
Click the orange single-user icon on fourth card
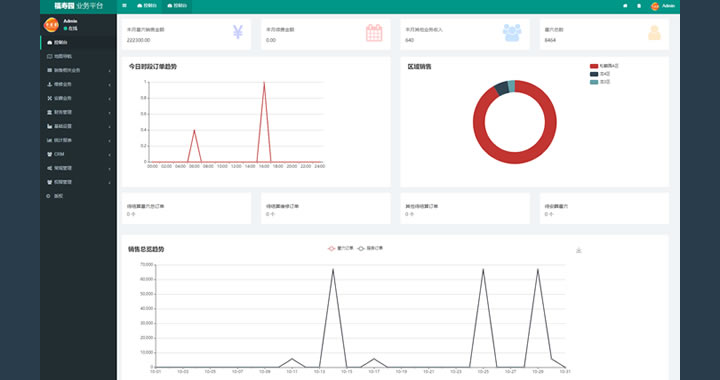(654, 33)
